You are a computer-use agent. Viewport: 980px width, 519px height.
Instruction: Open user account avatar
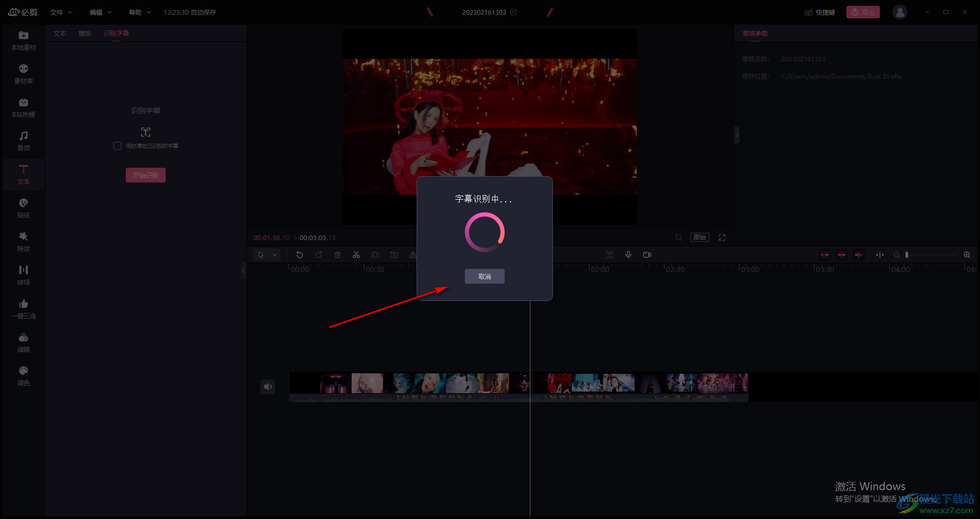pos(900,12)
